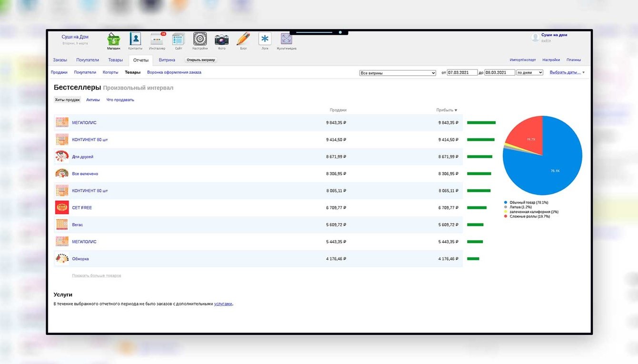
Task: Switch to the Активы view
Action: click(x=93, y=100)
